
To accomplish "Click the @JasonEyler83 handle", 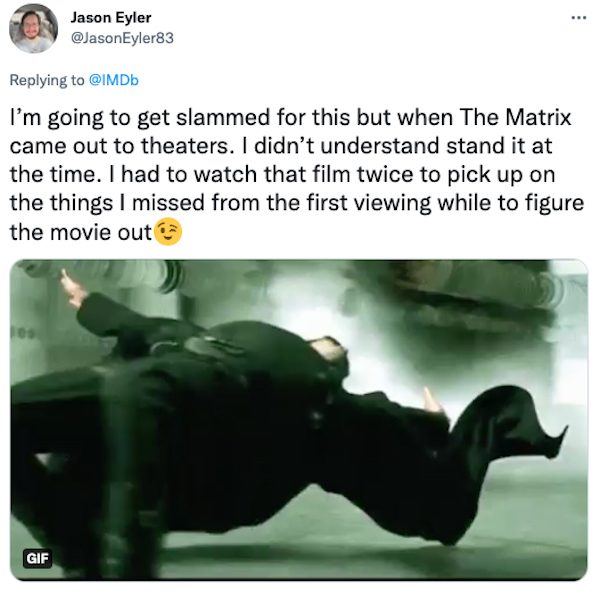I will pyautogui.click(x=122, y=38).
